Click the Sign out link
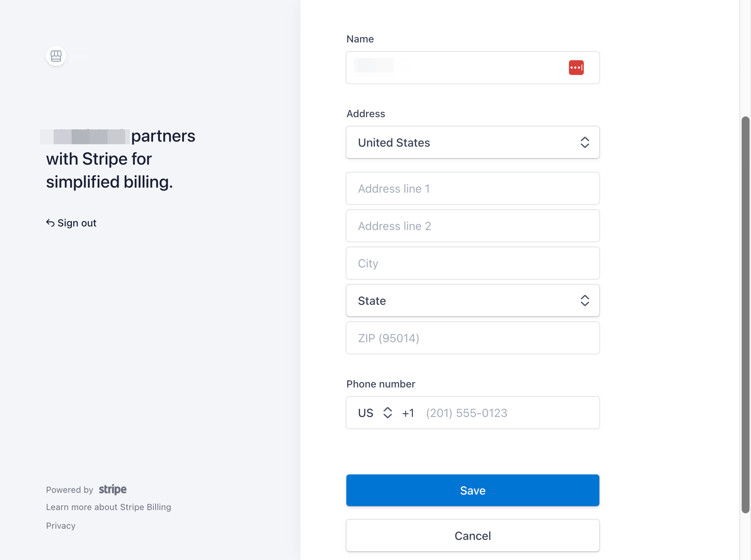This screenshot has width=751, height=560. click(x=71, y=223)
